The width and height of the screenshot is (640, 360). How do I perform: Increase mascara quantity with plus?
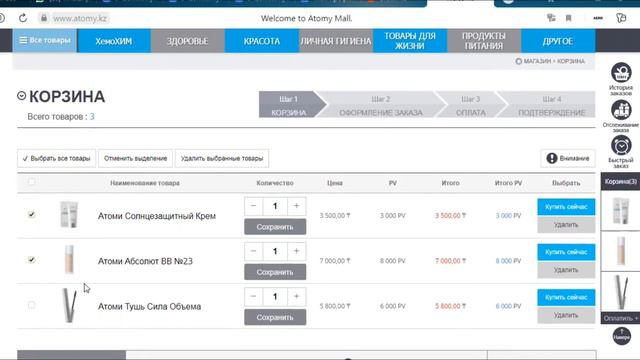click(296, 296)
